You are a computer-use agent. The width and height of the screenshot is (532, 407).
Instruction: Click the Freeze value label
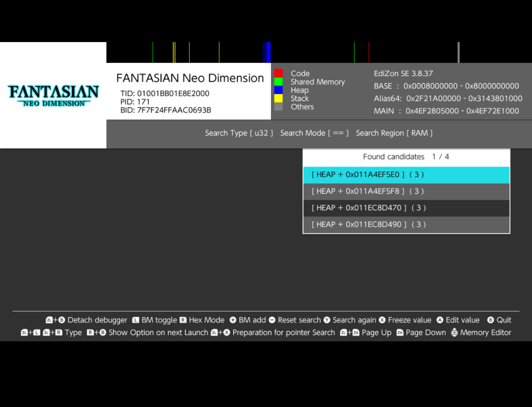[x=410, y=320]
